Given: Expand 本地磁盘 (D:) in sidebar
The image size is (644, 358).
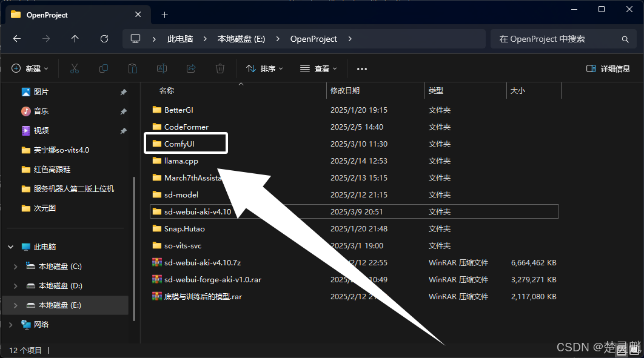Looking at the screenshot, I should [x=16, y=286].
